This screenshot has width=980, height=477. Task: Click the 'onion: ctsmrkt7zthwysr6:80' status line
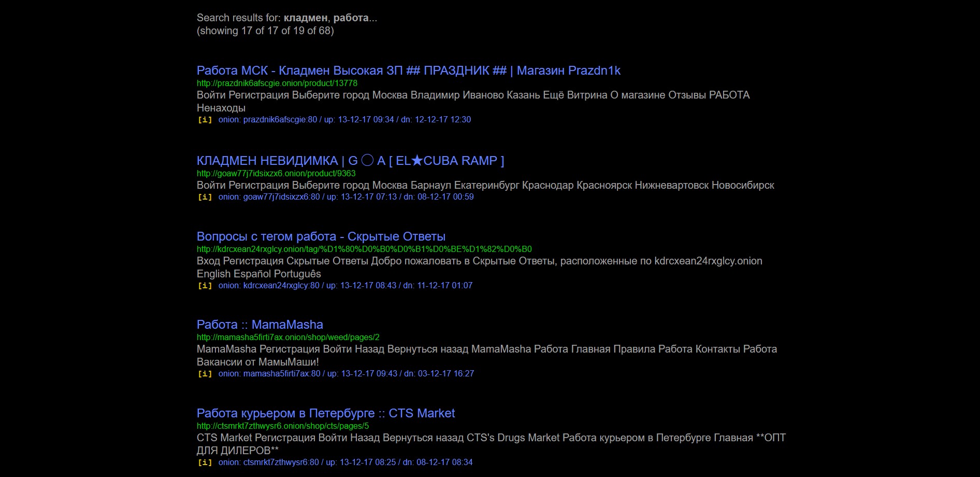coord(345,462)
